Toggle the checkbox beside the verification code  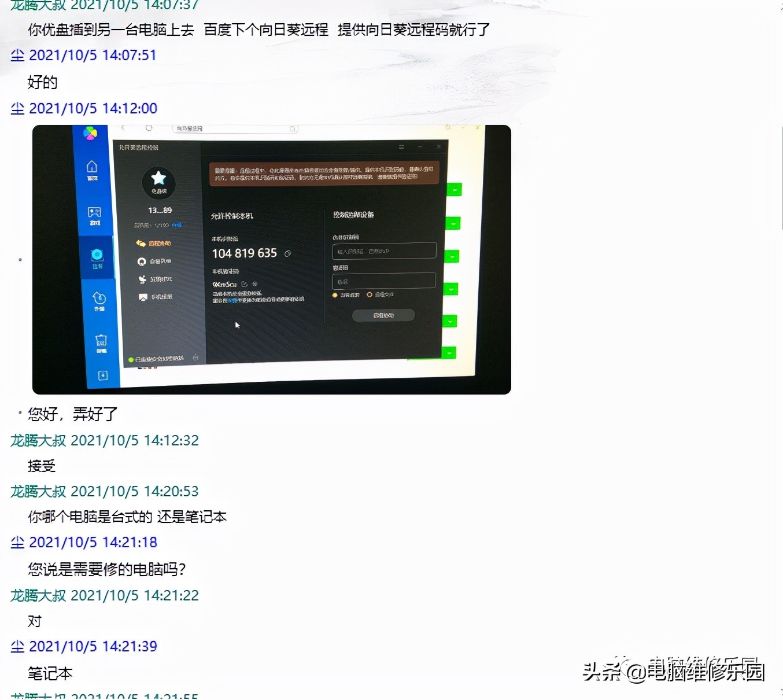pos(245,284)
